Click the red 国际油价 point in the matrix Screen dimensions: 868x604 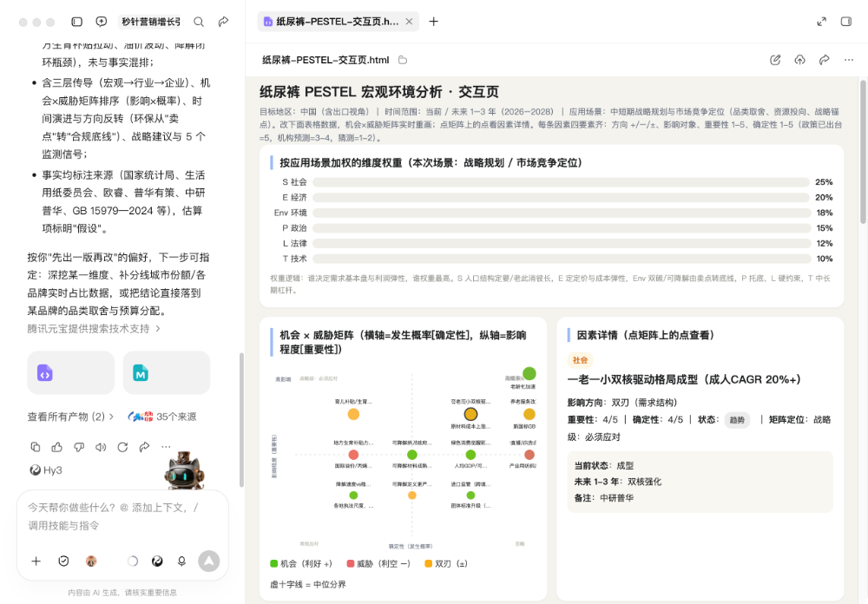[x=353, y=455]
